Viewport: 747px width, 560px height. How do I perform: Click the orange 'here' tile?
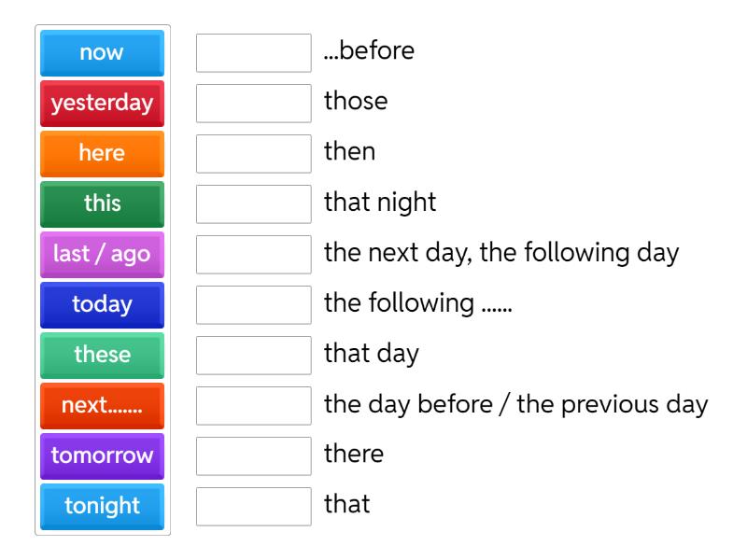(102, 154)
